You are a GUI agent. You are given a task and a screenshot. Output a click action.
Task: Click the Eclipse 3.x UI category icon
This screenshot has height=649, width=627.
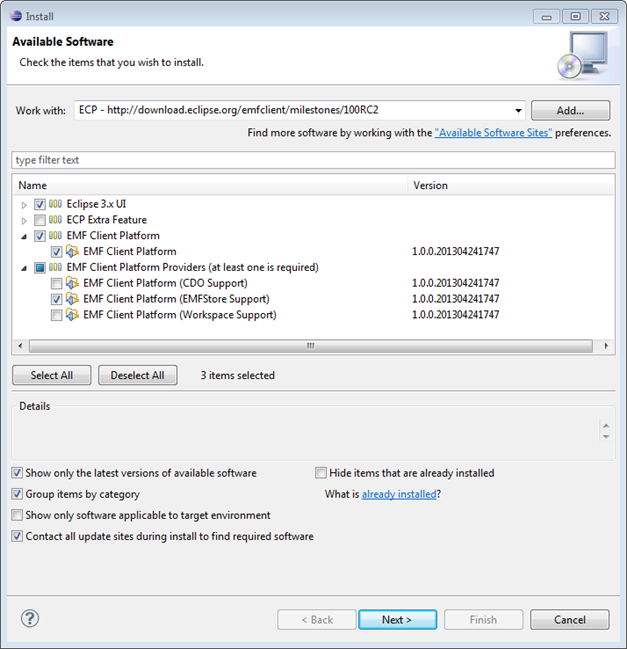[x=55, y=204]
